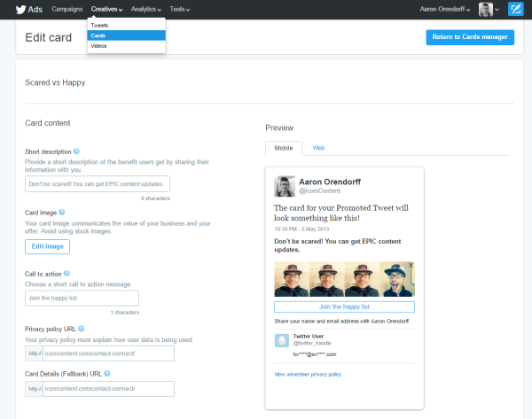Click the Twitter User name in preview
532x419 pixels.
[x=308, y=336]
